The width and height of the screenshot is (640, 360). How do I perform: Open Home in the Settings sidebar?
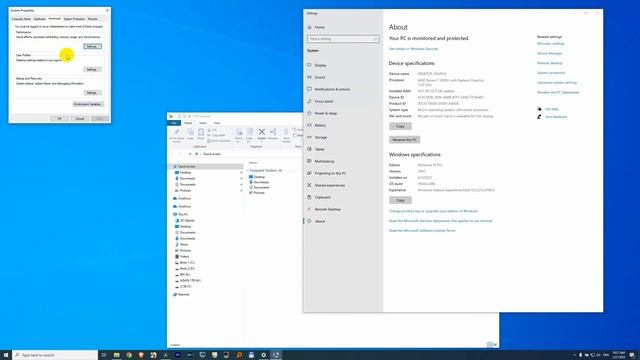point(320,27)
